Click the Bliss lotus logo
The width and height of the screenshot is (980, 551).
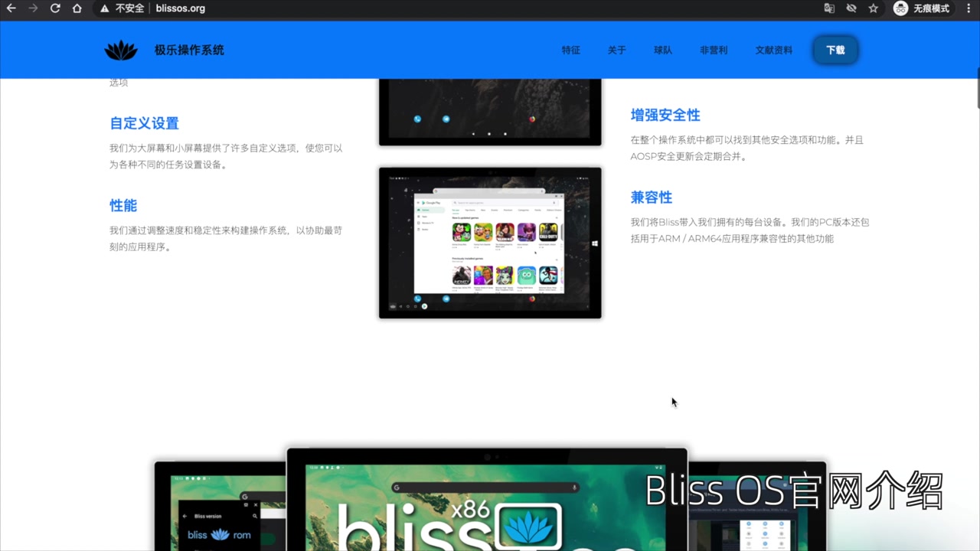pyautogui.click(x=121, y=51)
